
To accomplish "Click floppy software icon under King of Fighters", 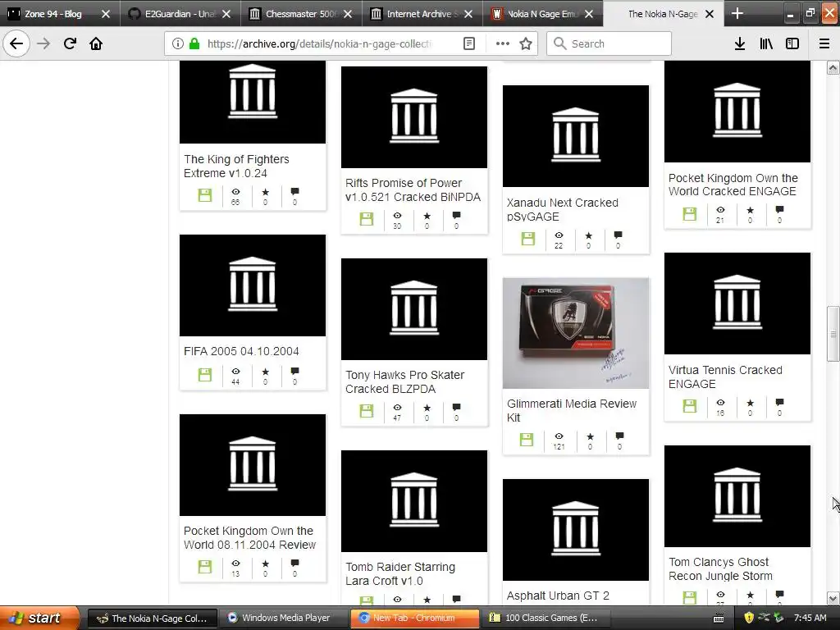I will point(204,195).
